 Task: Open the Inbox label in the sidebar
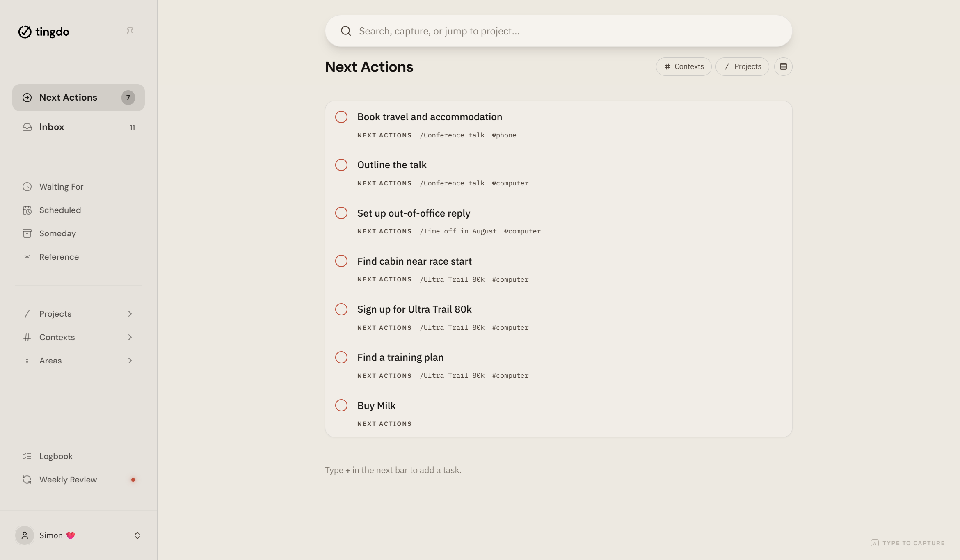[52, 127]
